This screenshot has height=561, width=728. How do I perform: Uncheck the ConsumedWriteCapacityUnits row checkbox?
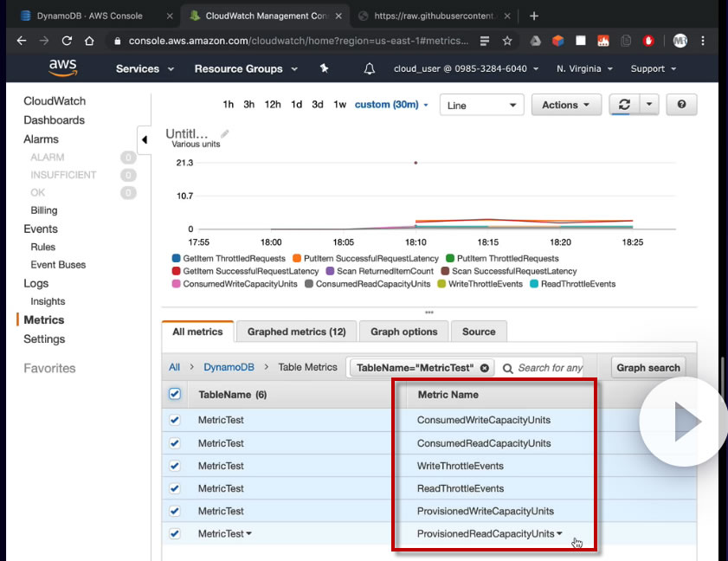tap(175, 420)
